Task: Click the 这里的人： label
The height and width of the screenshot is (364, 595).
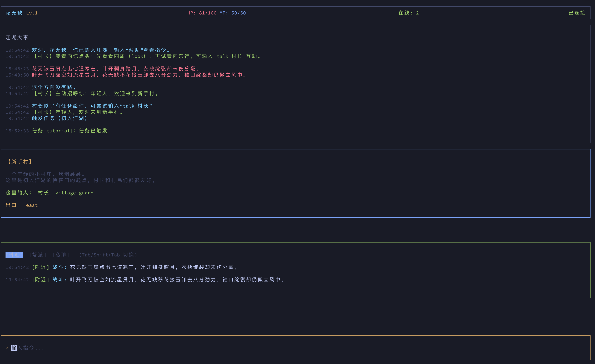Action: point(19,193)
